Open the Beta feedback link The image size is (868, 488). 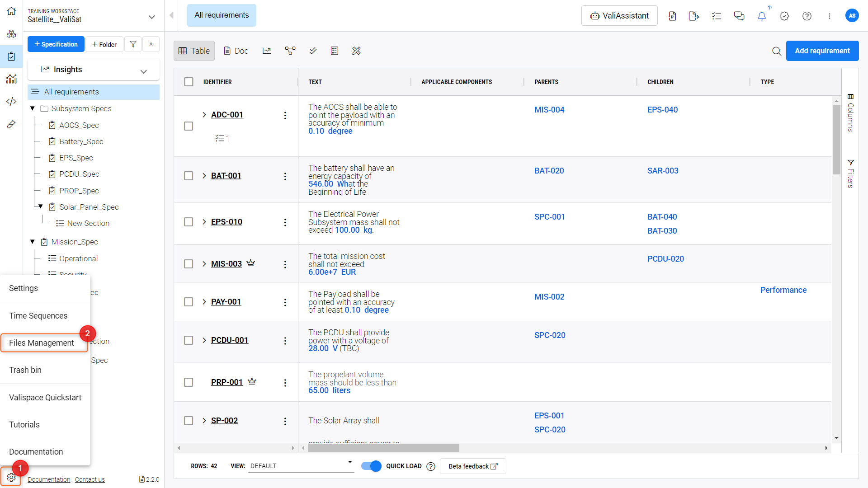coord(473,466)
